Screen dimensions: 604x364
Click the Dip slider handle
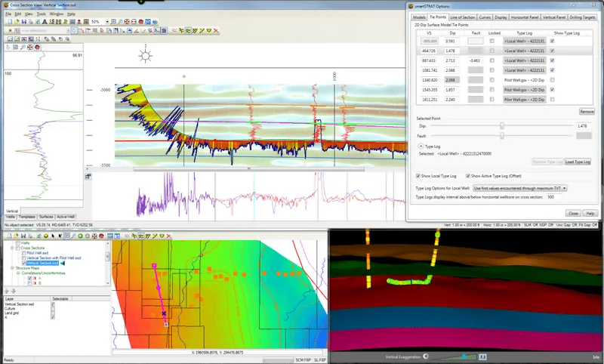pos(502,126)
